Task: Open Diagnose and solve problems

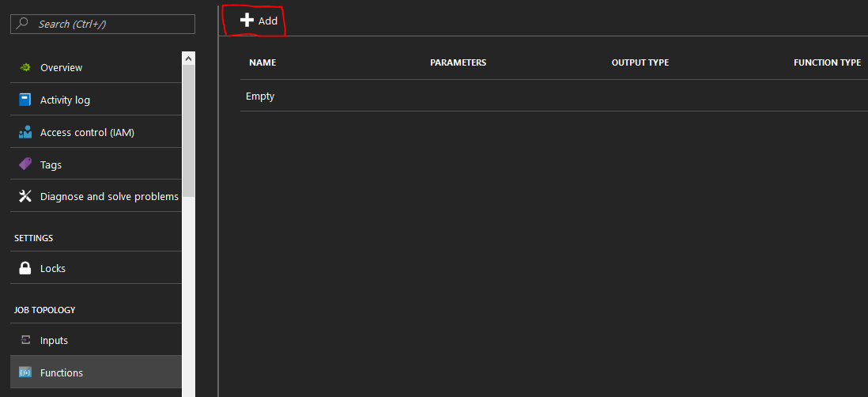Action: tap(96, 197)
